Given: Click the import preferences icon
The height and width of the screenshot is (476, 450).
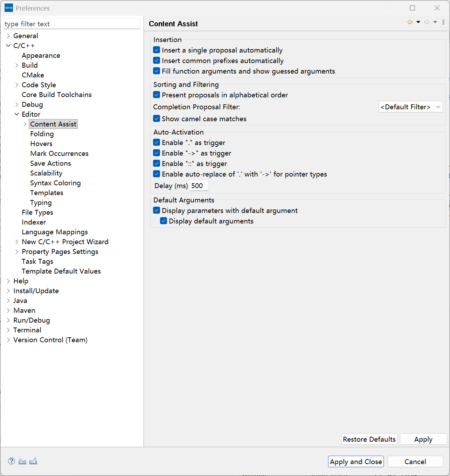Looking at the screenshot, I should [22, 461].
